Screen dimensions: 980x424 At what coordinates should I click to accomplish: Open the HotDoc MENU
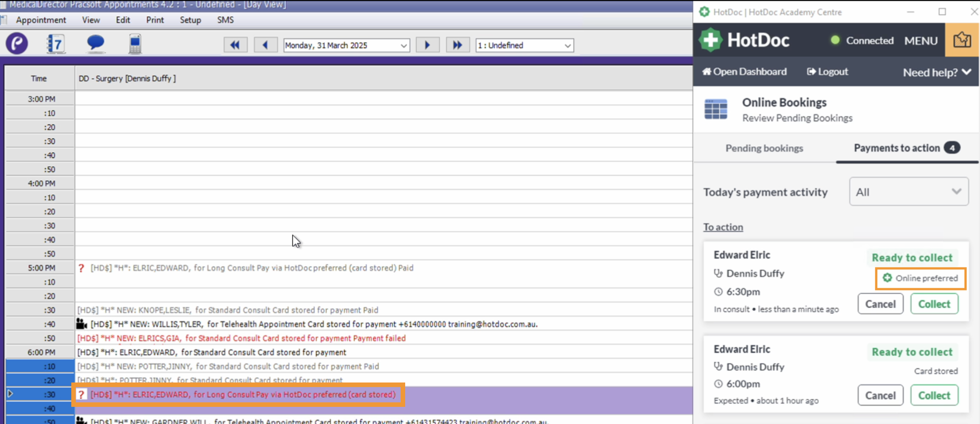(921, 41)
